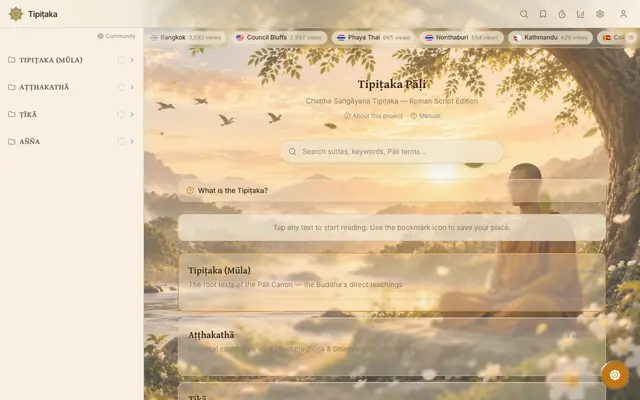Viewport: 640px width, 400px height.
Task: Open the statistics chart icon
Action: (580, 14)
